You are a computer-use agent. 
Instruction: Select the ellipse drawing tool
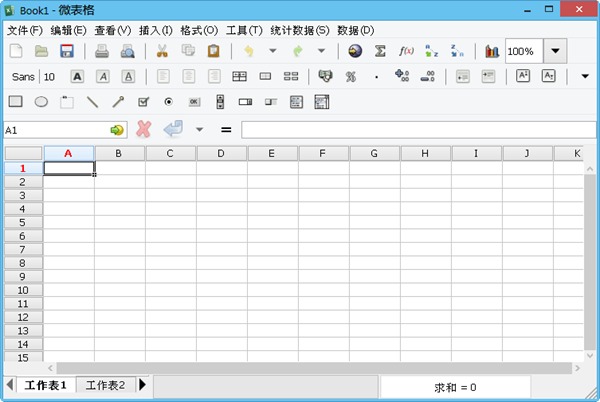pos(41,101)
